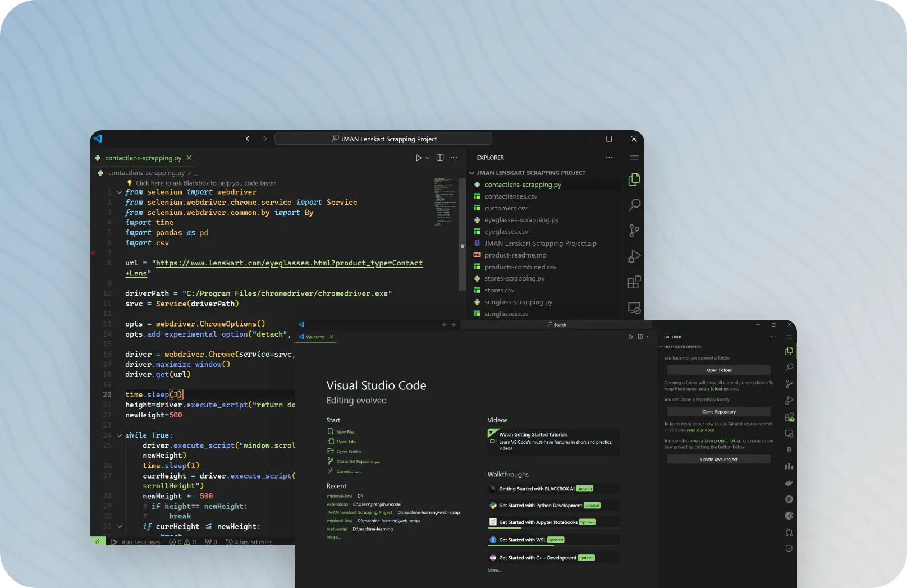The height and width of the screenshot is (588, 907).
Task: Open Extensions view in Lenskart project window
Action: [x=634, y=282]
